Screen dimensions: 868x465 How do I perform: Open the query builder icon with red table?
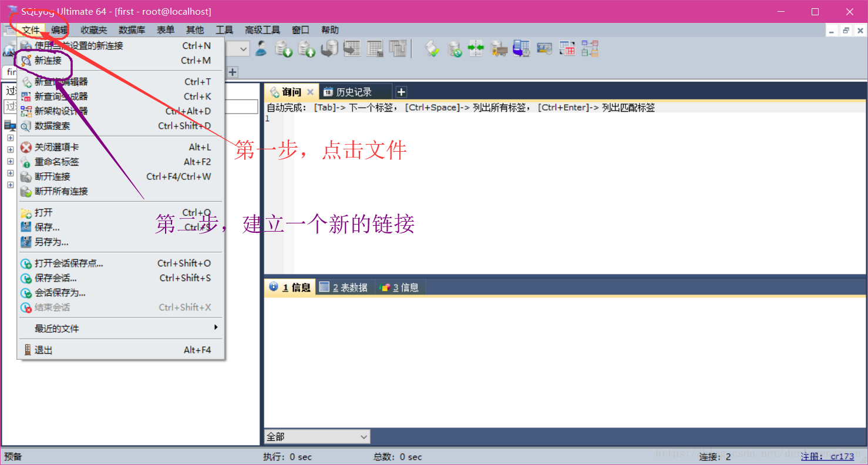pos(567,49)
